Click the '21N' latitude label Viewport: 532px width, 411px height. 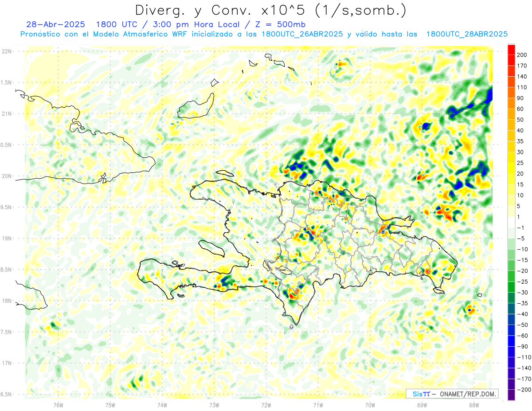pyautogui.click(x=7, y=114)
